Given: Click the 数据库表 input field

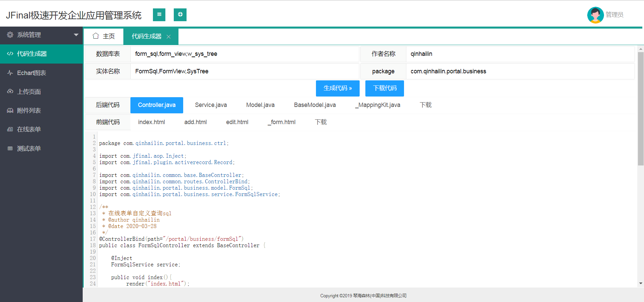Looking at the screenshot, I should coord(245,54).
